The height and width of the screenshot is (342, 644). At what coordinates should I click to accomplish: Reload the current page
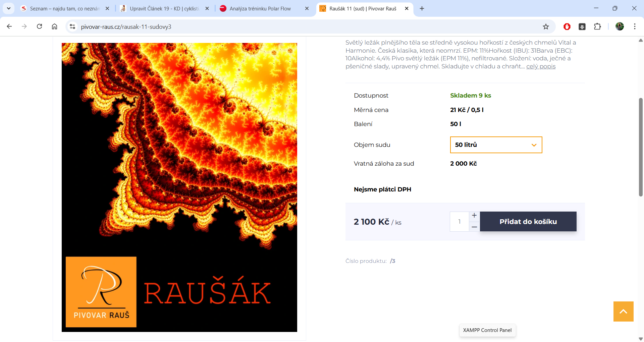[39, 26]
